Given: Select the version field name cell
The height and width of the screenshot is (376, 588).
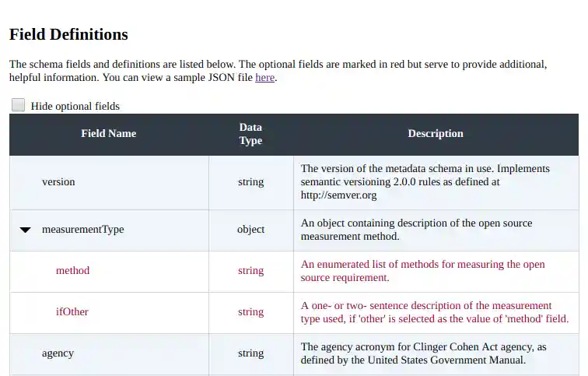Looking at the screenshot, I should (x=58, y=182).
